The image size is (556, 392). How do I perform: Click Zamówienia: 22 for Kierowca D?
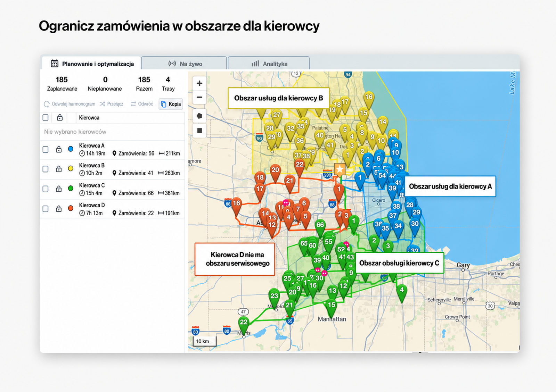pos(133,213)
